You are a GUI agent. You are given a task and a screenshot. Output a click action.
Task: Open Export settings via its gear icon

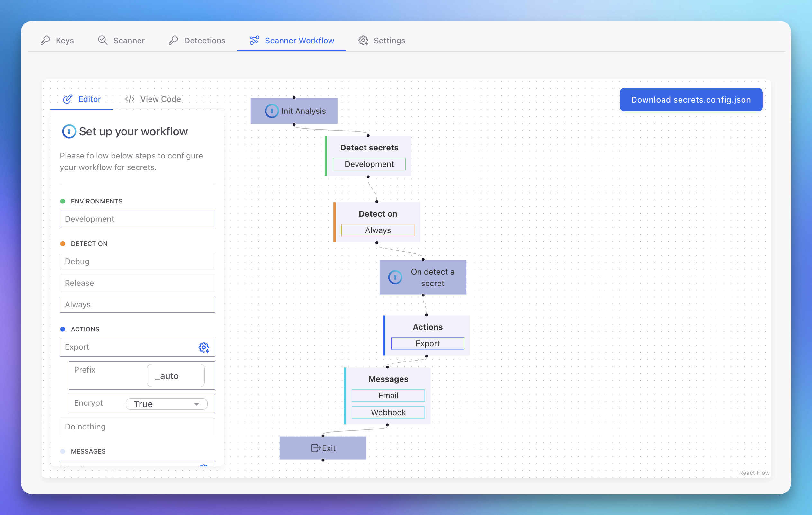point(203,348)
